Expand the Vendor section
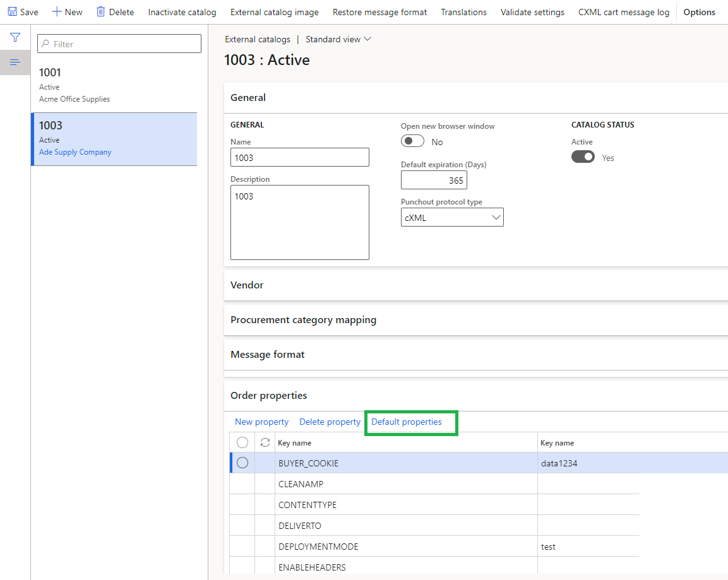The height and width of the screenshot is (580, 728). [247, 285]
